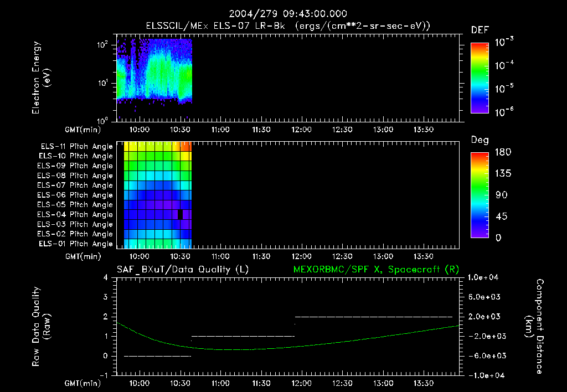Select the ELS-11 Pitch Angle row label
This screenshot has width=567, height=392.
click(x=76, y=147)
